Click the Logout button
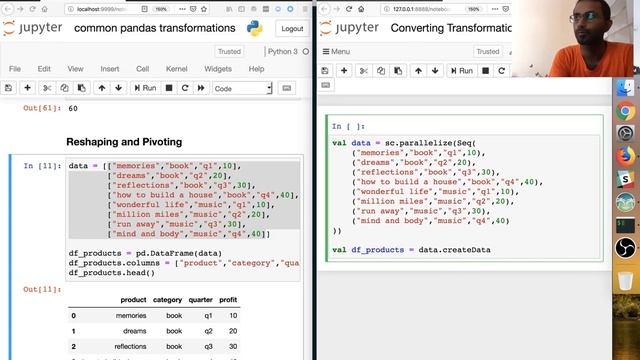 coord(292,29)
